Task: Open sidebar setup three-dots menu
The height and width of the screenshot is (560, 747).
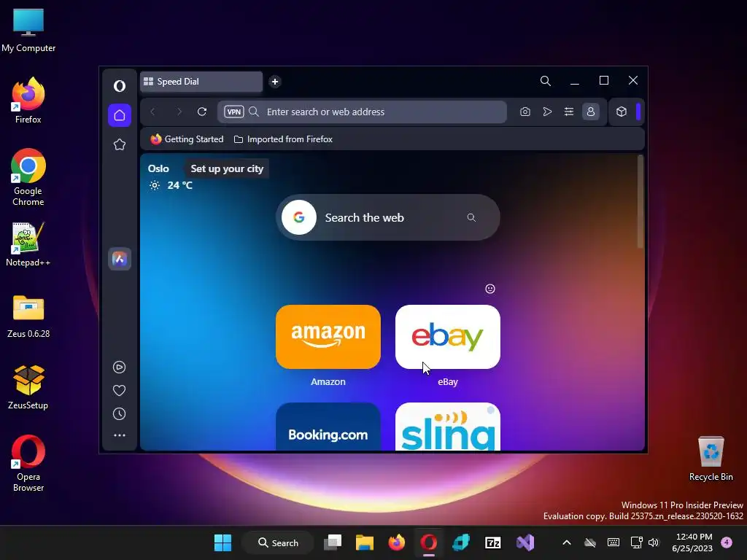Action: (119, 435)
